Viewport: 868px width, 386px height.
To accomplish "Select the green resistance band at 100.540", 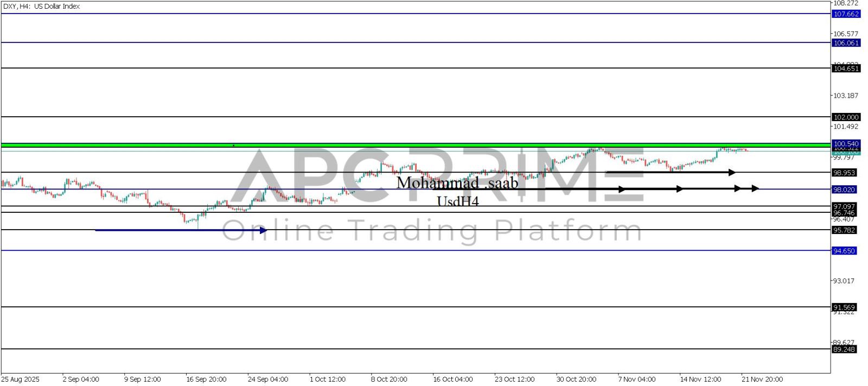I will pyautogui.click(x=380, y=145).
